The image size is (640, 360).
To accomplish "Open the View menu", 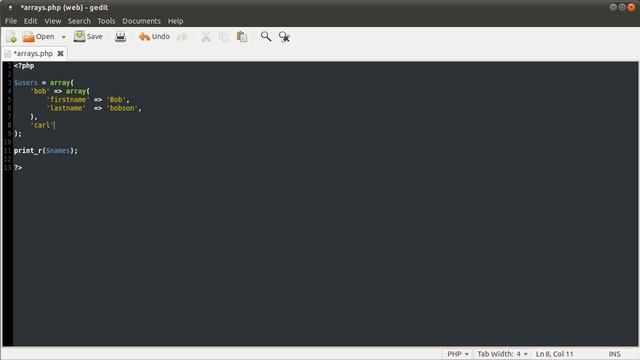I will [x=53, y=21].
